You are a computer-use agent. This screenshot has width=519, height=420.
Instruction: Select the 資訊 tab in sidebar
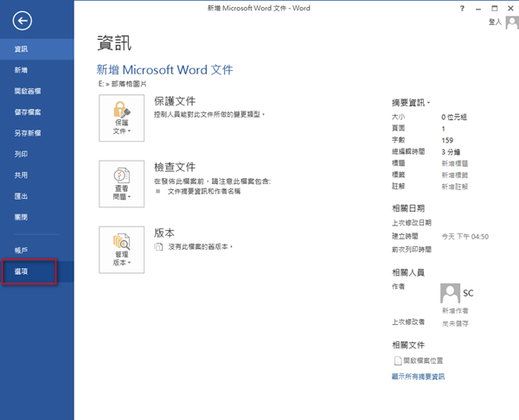pyautogui.click(x=36, y=49)
